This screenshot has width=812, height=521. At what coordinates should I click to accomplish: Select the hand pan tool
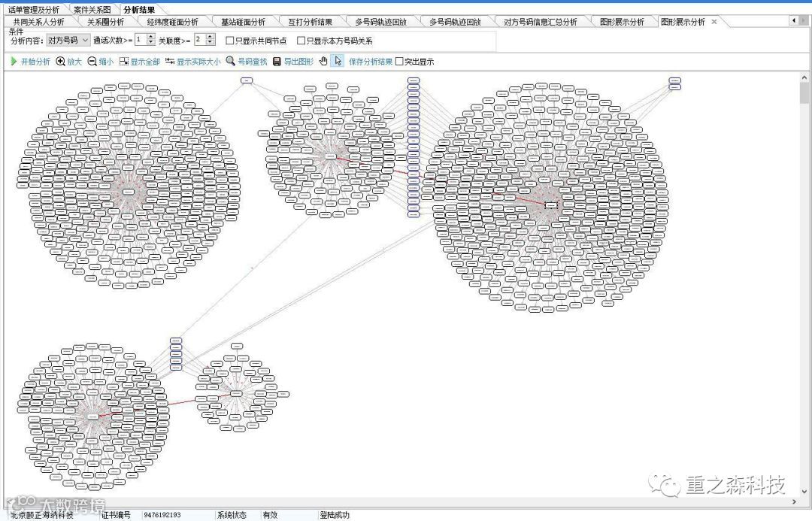(323, 62)
